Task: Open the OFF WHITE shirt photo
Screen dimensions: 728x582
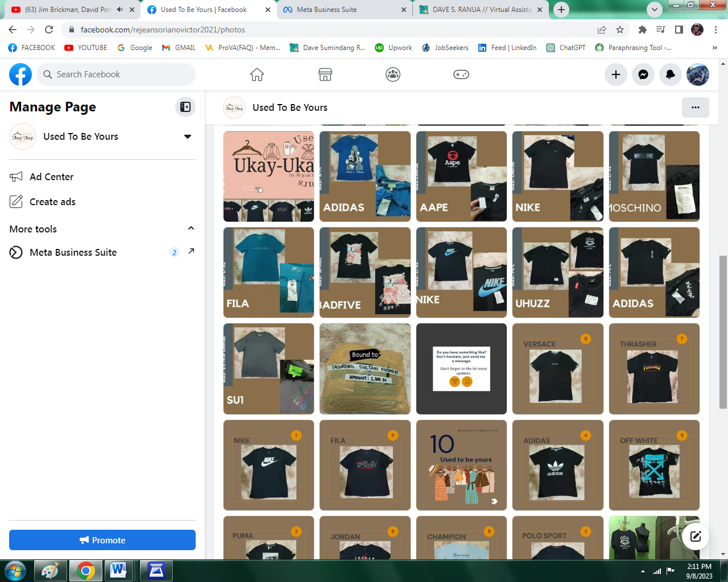Action: [x=654, y=465]
